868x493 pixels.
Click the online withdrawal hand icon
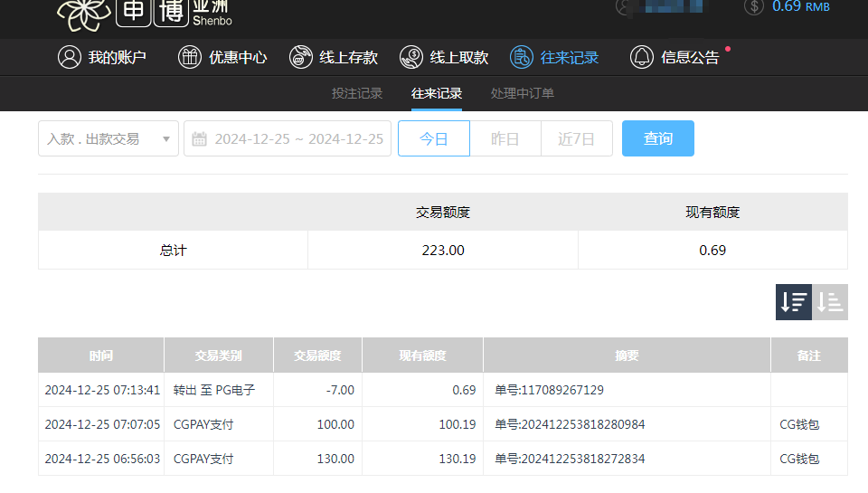411,57
